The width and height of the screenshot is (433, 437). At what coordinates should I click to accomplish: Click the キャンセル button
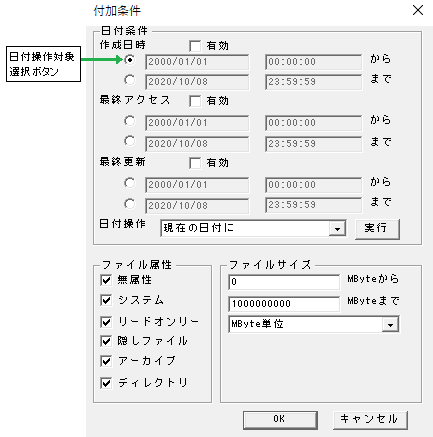pyautogui.click(x=370, y=419)
